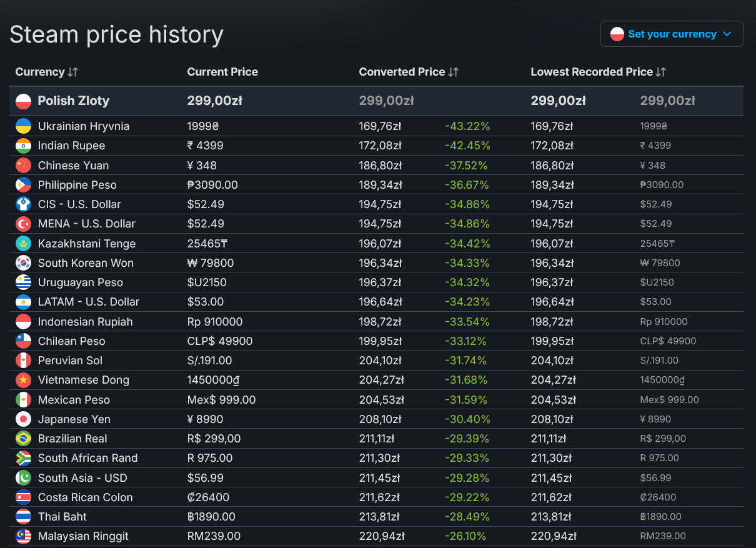Click the Indian Rupee flag icon
The image size is (756, 548).
coord(23,146)
